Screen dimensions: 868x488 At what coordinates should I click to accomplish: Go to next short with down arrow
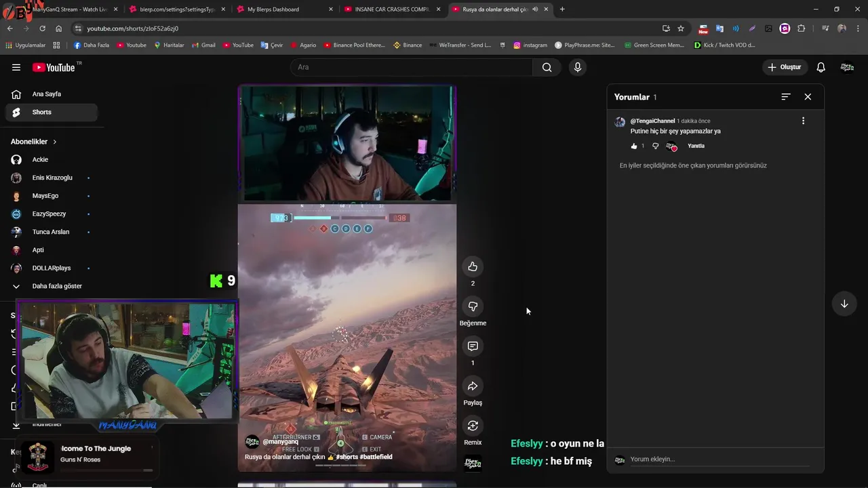coord(844,304)
